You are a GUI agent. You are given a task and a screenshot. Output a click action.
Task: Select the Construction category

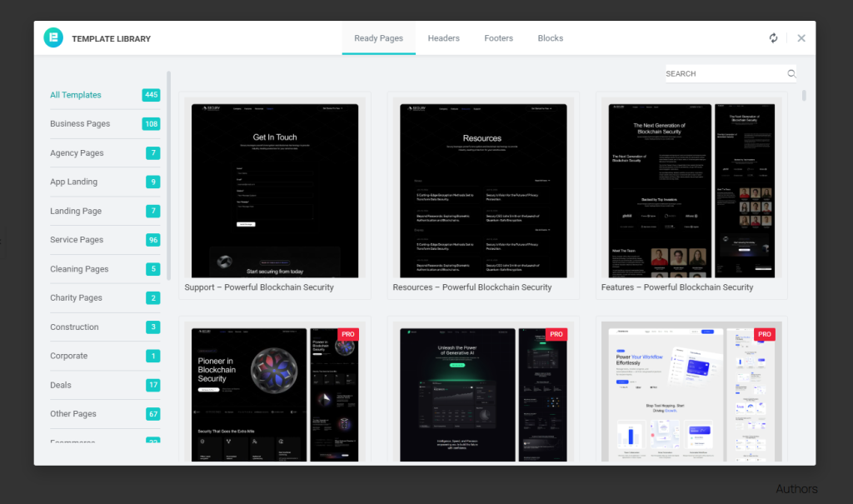105,327
